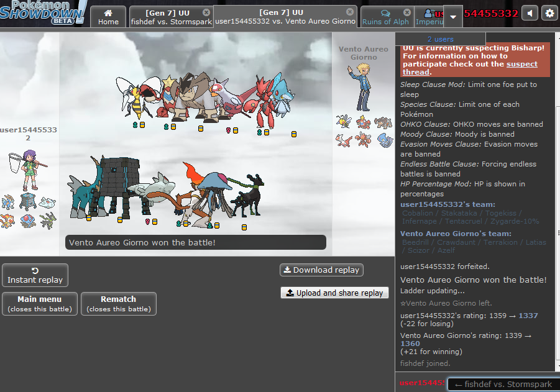Click the Zygarde-10% sprite in battle
This screenshot has height=392, width=560.
click(x=248, y=195)
